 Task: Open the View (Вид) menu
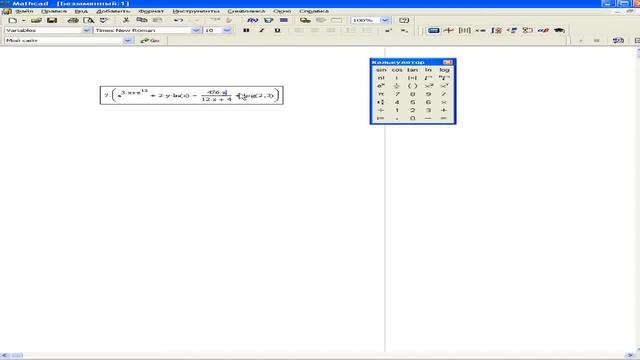81,11
